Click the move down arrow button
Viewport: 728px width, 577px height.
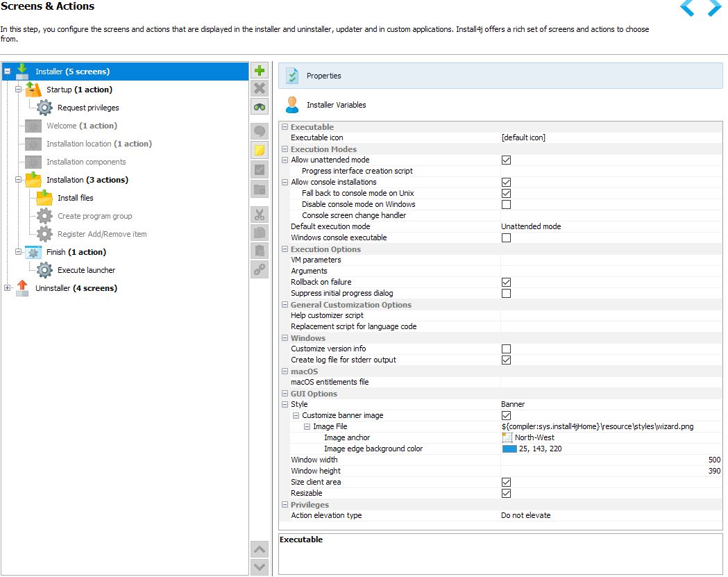pos(260,567)
